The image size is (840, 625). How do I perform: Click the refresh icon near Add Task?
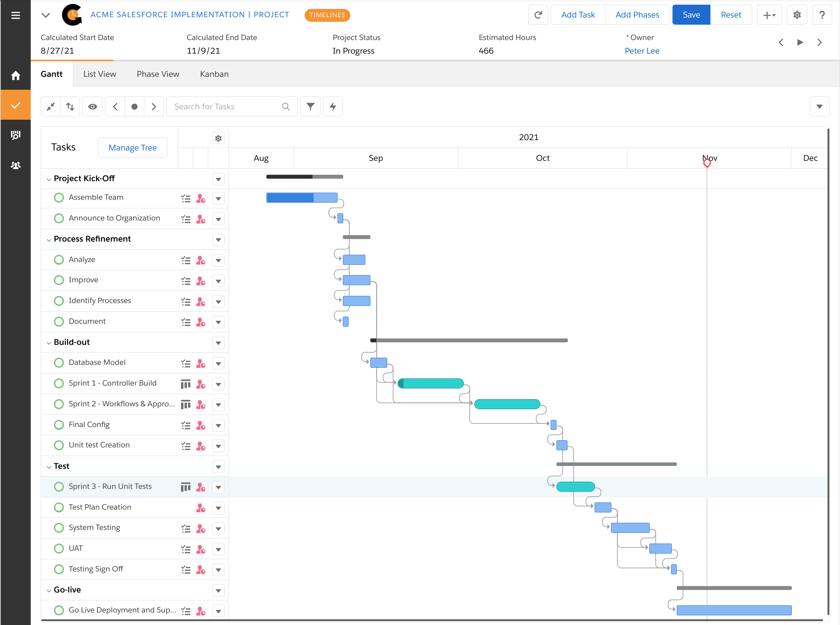point(537,14)
